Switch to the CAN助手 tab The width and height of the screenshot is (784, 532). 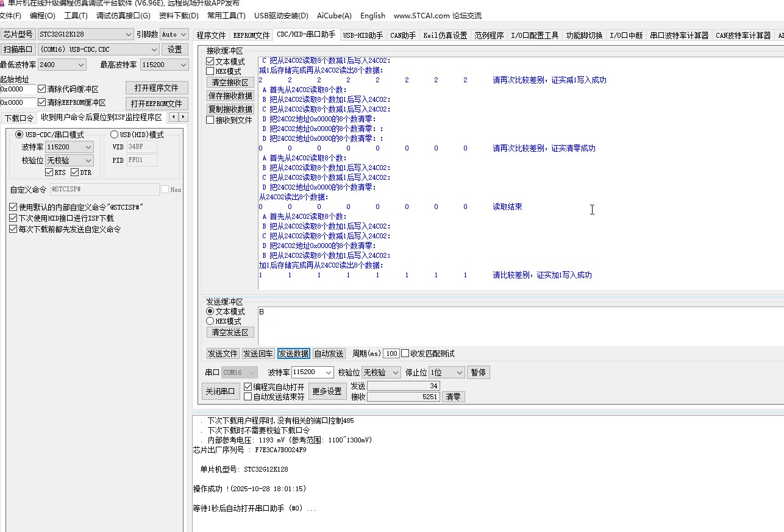click(x=402, y=35)
